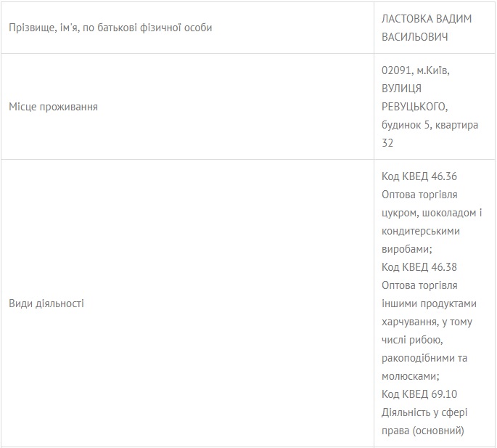Click the line "іншими продуктами"
This screenshot has width=497, height=448.
[429, 304]
